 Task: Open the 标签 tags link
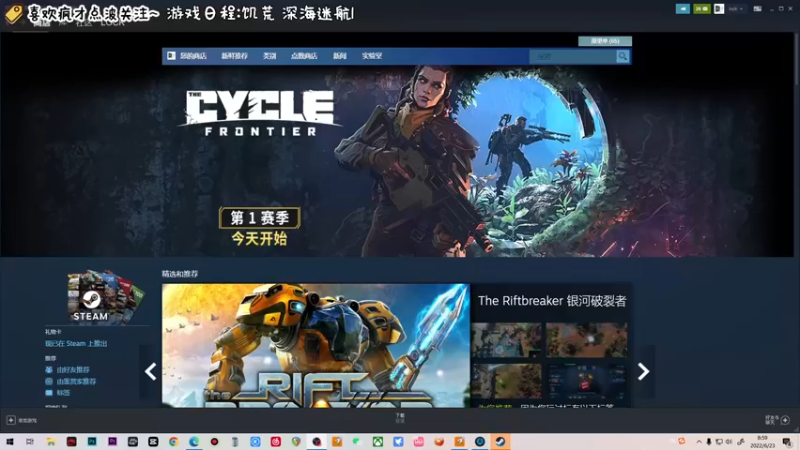63,393
